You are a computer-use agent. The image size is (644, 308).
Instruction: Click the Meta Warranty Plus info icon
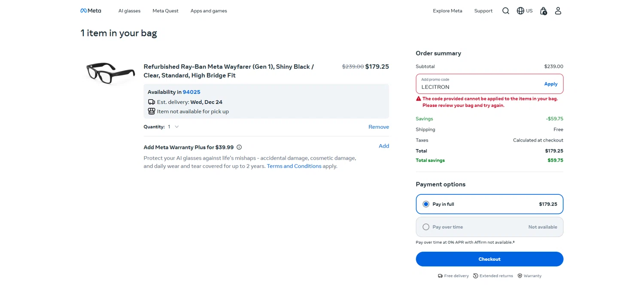click(x=239, y=147)
